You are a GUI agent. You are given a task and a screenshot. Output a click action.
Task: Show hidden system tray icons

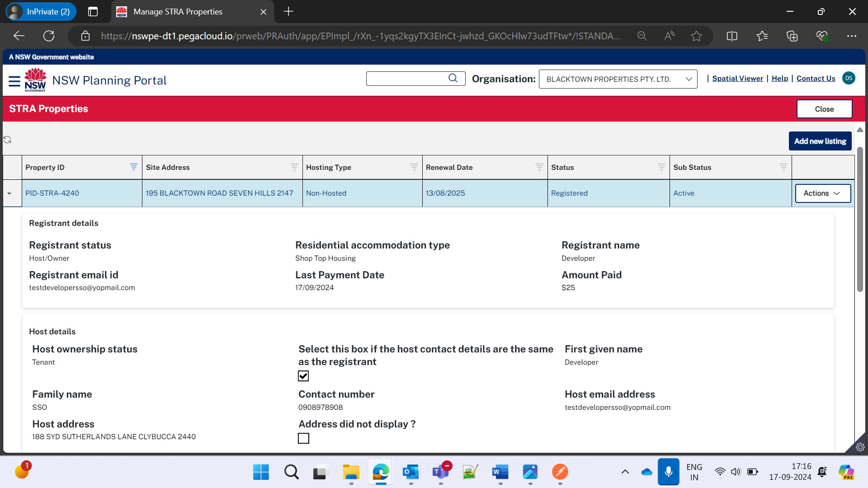click(625, 472)
